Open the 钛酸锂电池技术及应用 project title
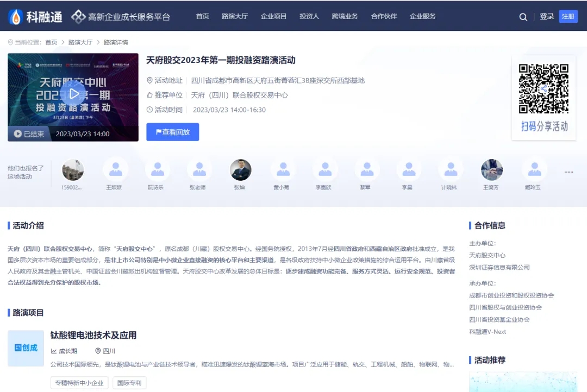 point(93,335)
